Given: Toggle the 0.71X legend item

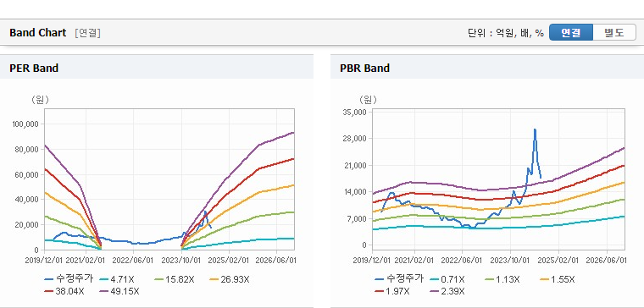Looking at the screenshot, I should pos(447,279).
